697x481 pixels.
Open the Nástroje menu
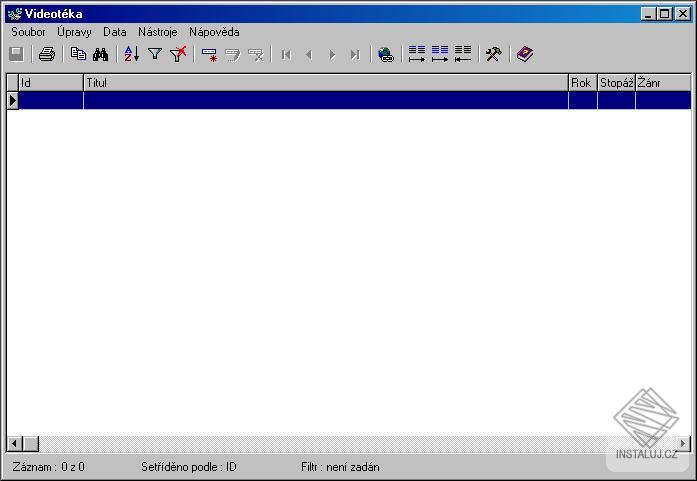coord(158,32)
